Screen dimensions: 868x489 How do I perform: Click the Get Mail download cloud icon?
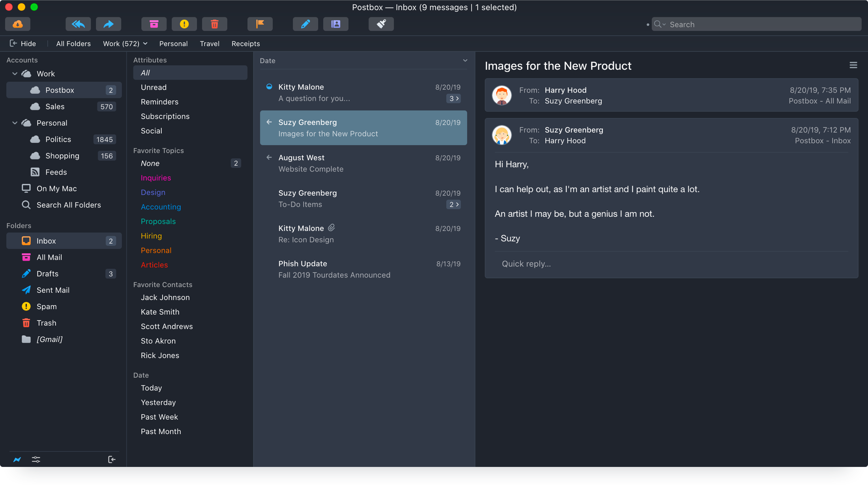18,24
